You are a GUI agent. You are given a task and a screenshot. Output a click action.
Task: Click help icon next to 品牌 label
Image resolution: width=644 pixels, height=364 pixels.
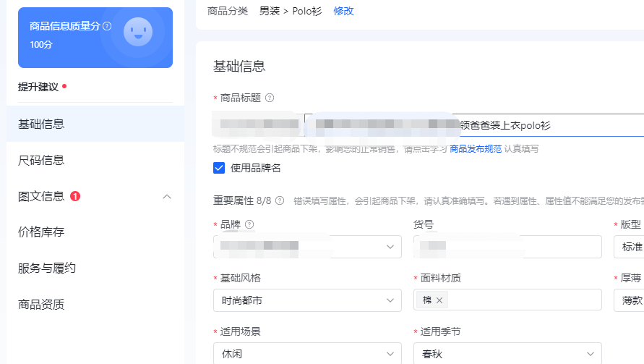tap(249, 224)
